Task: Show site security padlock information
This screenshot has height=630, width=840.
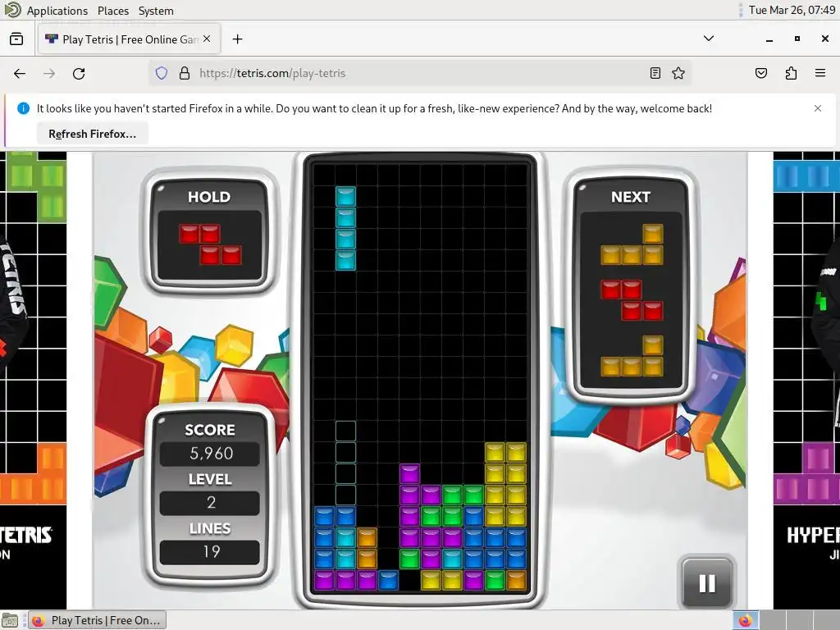Action: pyautogui.click(x=185, y=73)
